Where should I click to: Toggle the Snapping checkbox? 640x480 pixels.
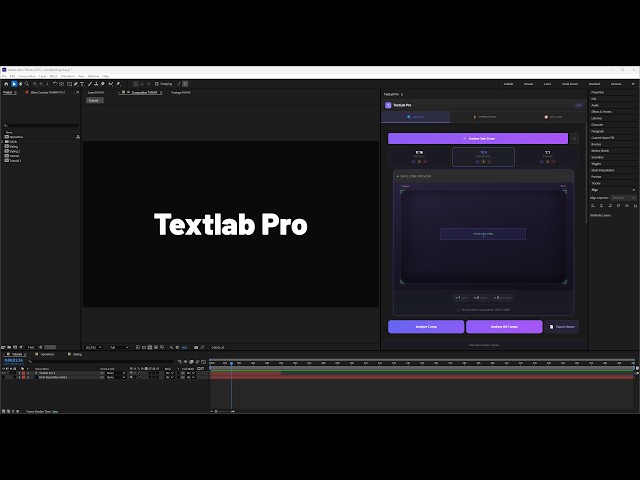click(157, 84)
